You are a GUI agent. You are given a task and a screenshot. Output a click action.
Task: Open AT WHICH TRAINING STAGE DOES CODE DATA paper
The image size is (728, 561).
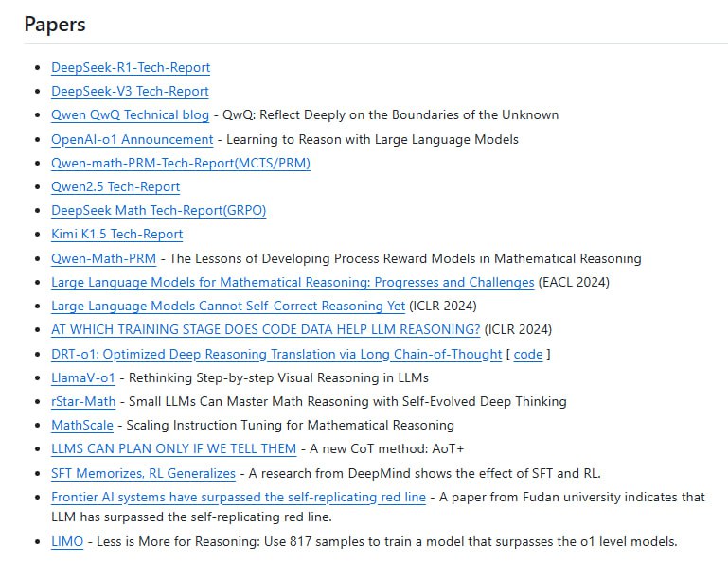point(266,330)
